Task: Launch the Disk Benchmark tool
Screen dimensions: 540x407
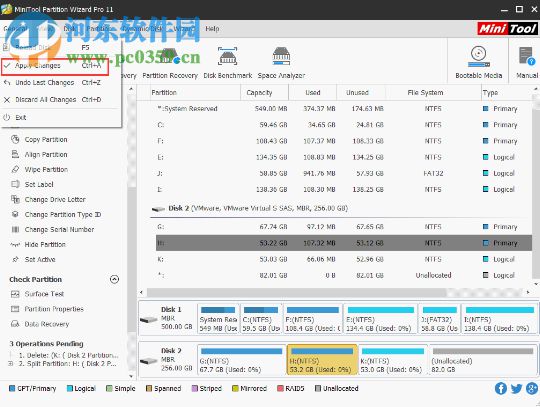Action: tap(228, 63)
